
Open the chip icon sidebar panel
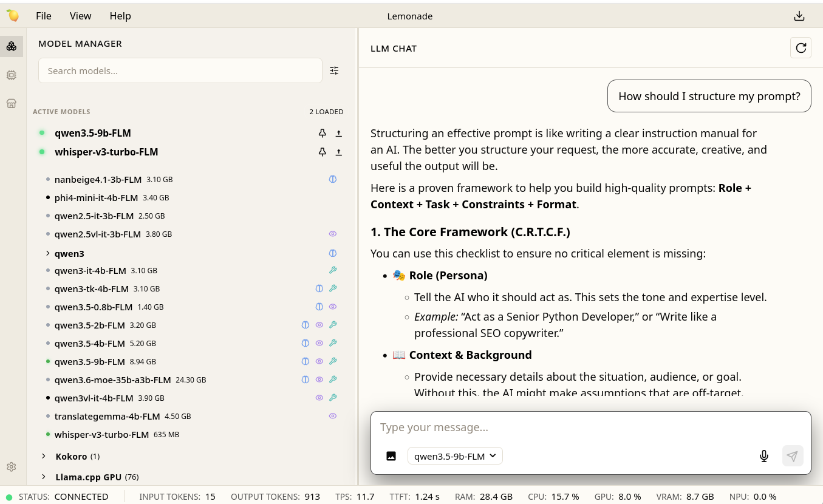tap(12, 75)
